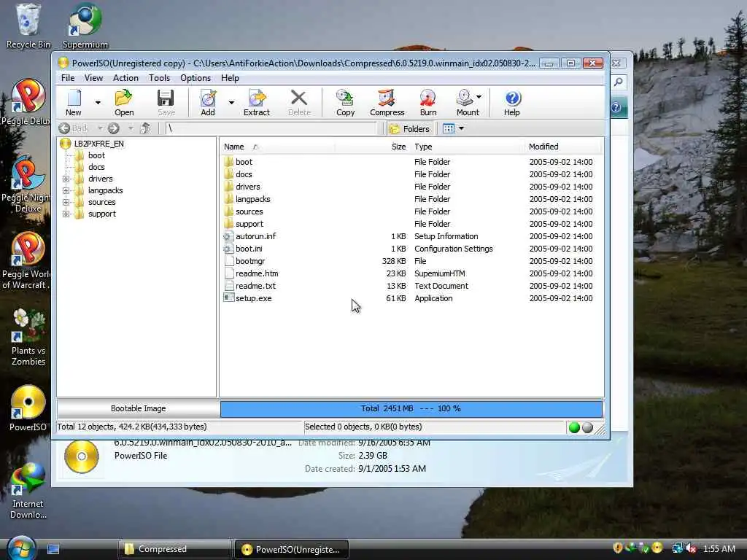
Task: Switch to Compressed taskbar window
Action: click(x=174, y=549)
